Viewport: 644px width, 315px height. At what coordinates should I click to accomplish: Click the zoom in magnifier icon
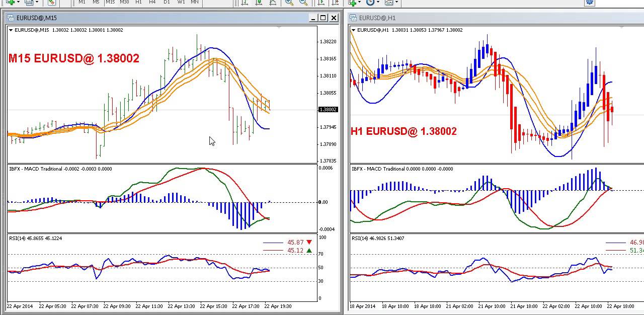(289, 2)
